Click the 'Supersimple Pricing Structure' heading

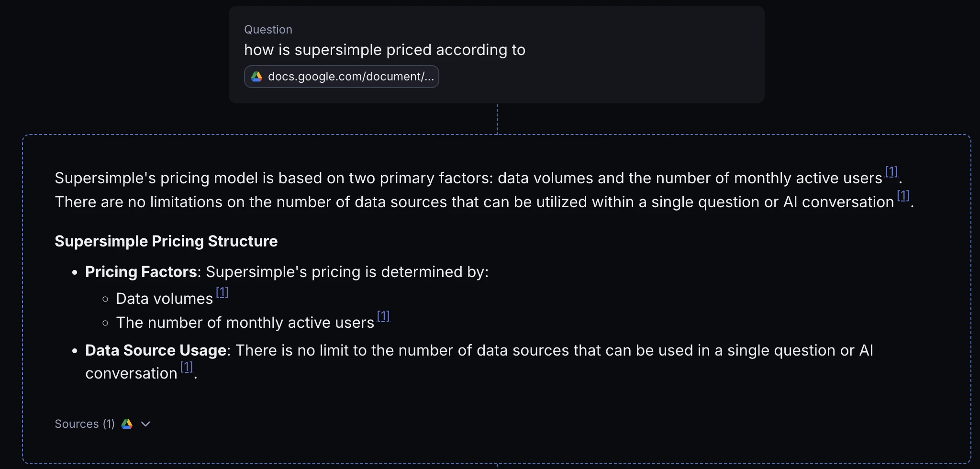click(166, 241)
